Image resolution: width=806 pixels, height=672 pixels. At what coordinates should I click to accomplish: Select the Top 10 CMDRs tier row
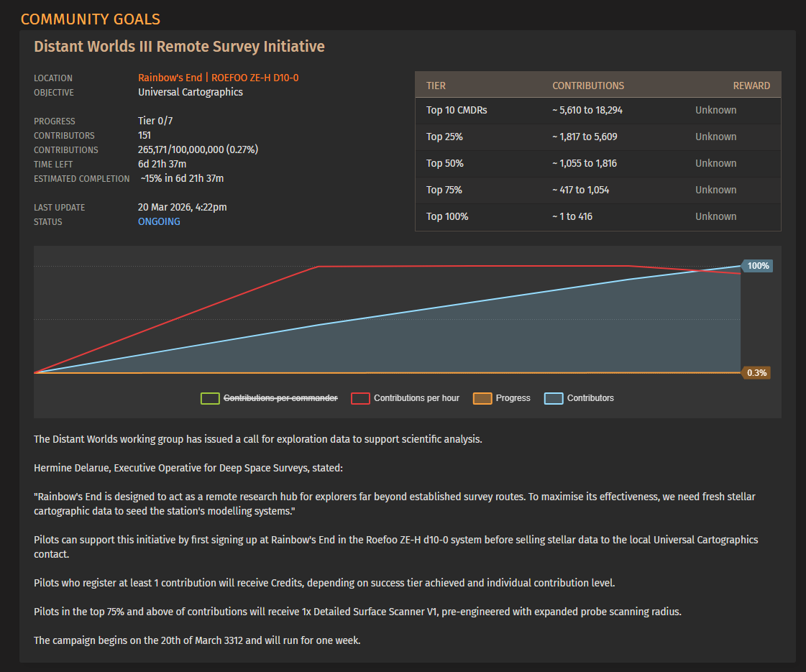pyautogui.click(x=597, y=111)
